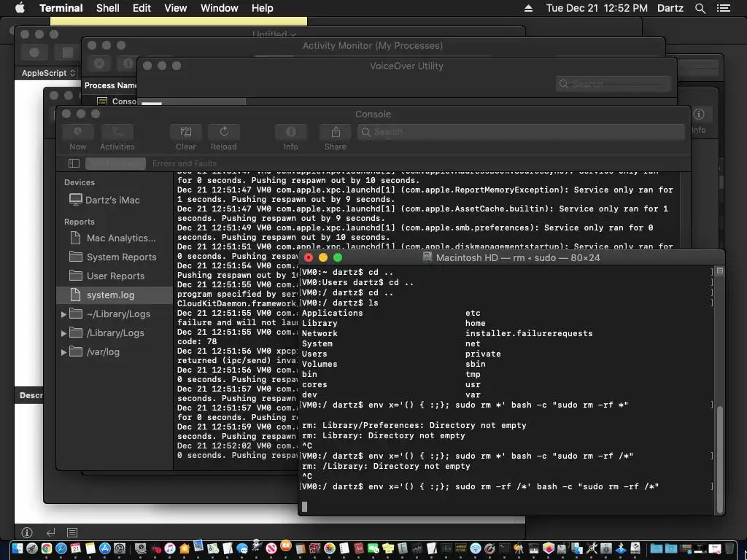The width and height of the screenshot is (747, 560).
Task: Open Bluetooth utility from the Dock
Action: (621, 548)
